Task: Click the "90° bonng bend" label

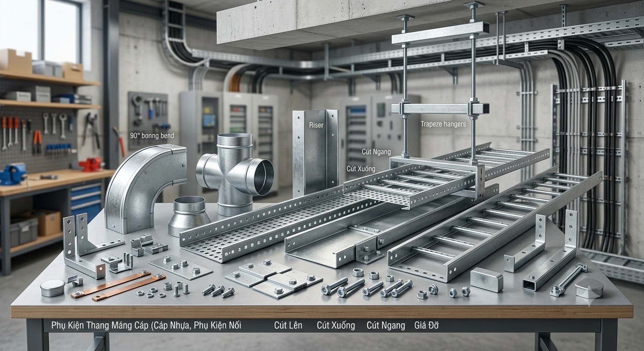Action: pos(152,136)
